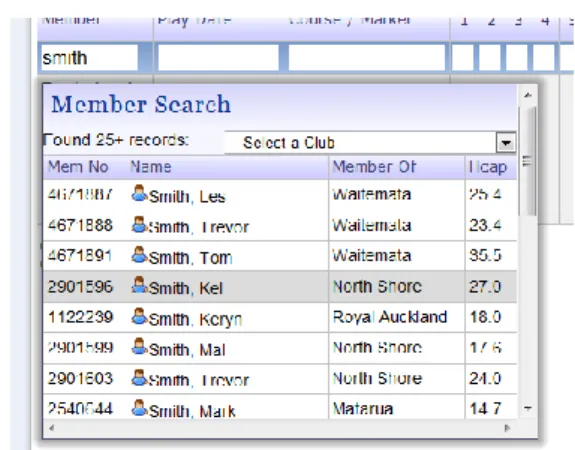Viewport: 575px width, 450px height.
Task: Click the Member field containing smith
Action: (x=89, y=58)
